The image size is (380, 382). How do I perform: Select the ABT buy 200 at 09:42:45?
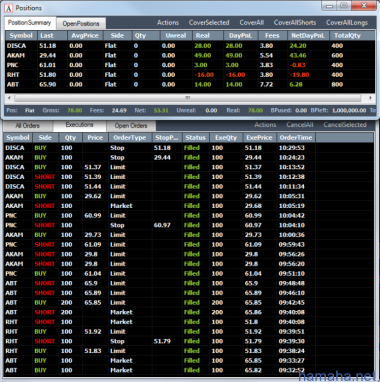tap(188, 302)
